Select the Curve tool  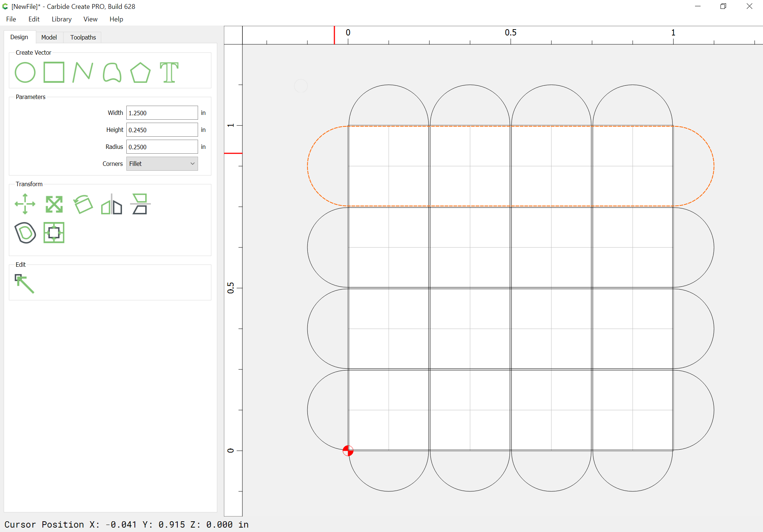point(112,72)
